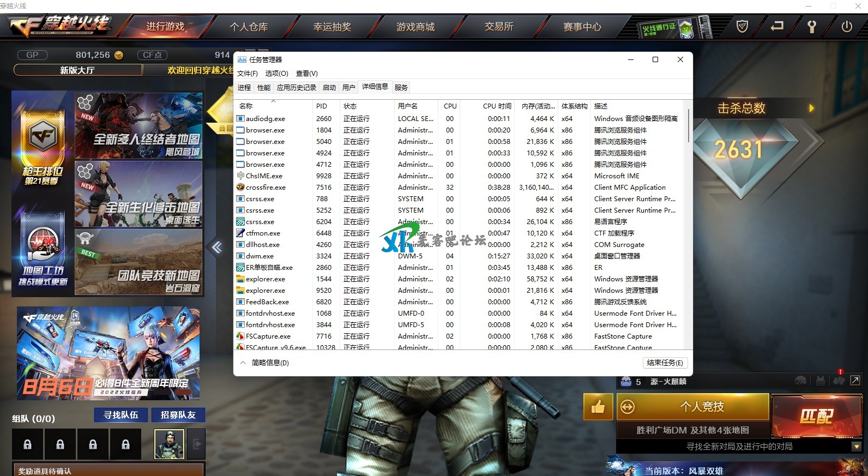The height and width of the screenshot is (476, 868).
Task: Open the 火线通行证 battle pass ticket
Action: (667, 28)
